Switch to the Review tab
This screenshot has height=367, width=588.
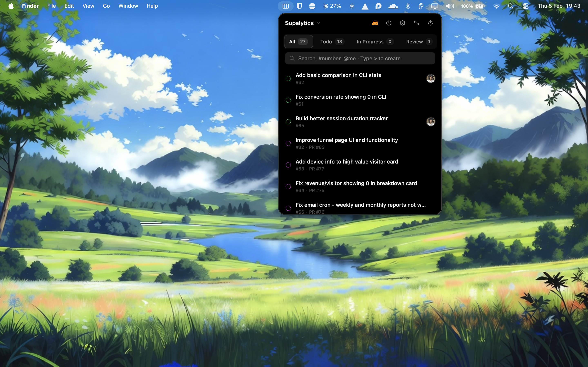[414, 42]
